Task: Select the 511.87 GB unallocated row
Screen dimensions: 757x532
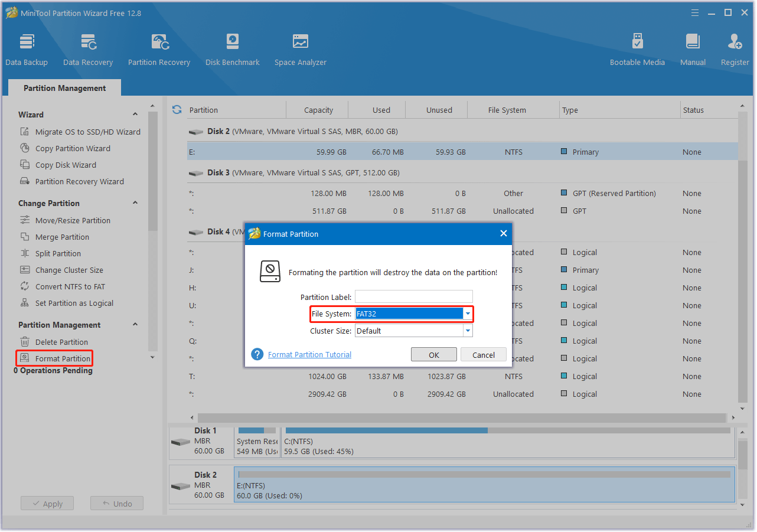Action: [462, 211]
